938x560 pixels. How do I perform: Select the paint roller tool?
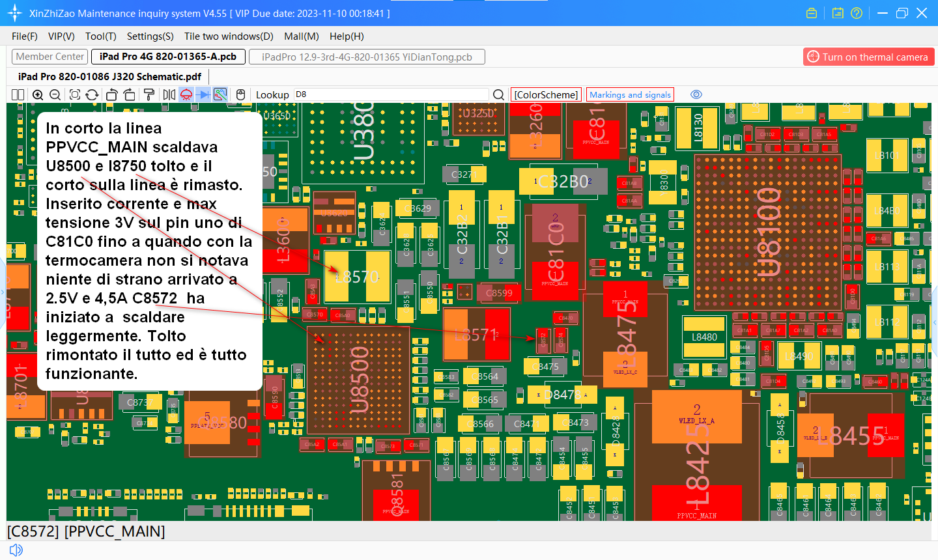[x=149, y=95]
